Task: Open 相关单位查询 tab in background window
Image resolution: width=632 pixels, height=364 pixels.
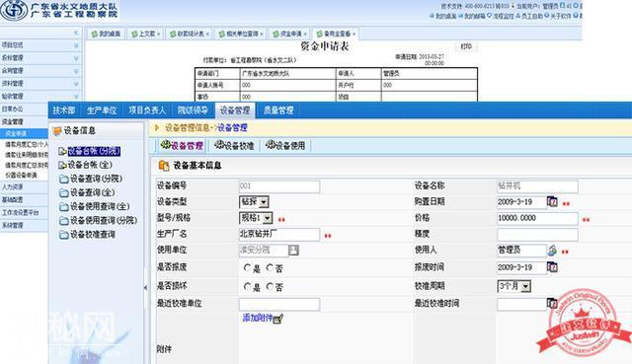Action: 241,34
